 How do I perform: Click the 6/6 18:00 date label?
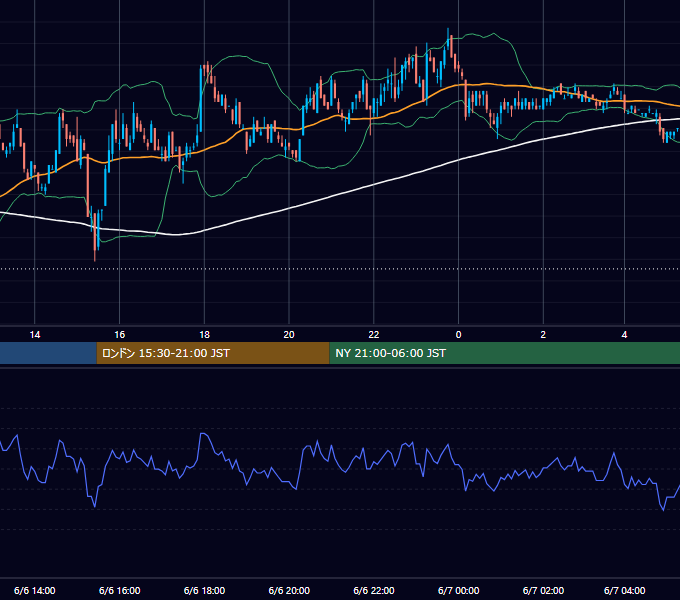[x=204, y=590]
